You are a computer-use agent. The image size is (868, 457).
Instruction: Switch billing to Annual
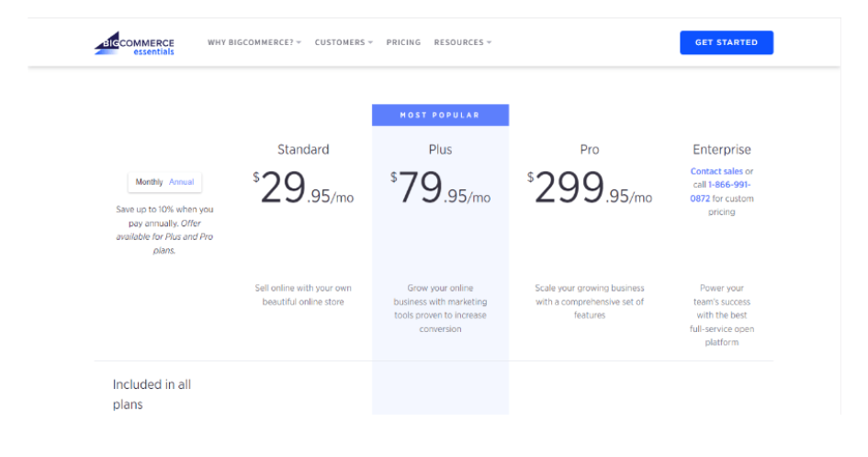click(182, 182)
